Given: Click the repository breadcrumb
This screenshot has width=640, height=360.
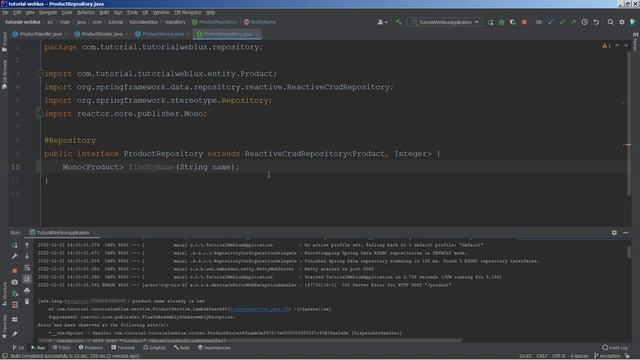Looking at the screenshot, I should pos(175,22).
